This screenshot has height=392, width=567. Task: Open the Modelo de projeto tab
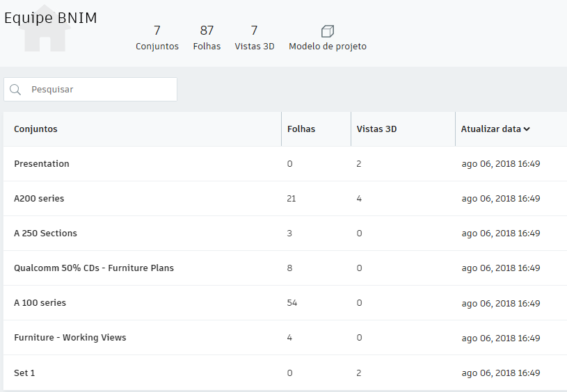coord(328,47)
